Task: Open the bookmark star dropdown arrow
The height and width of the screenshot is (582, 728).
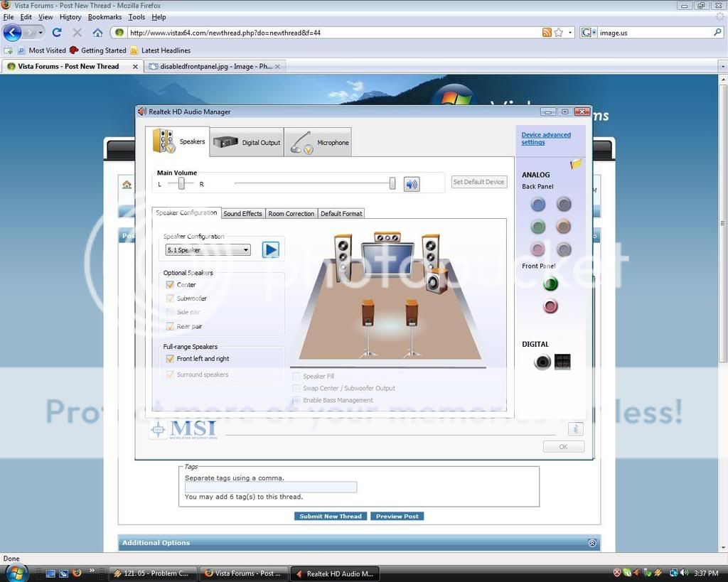Action: point(570,33)
